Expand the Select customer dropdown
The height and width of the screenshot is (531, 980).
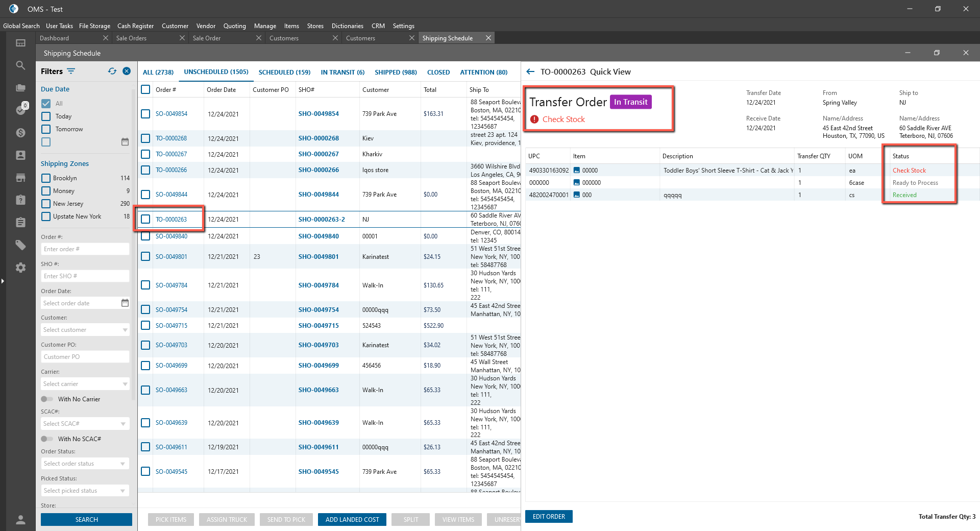pyautogui.click(x=85, y=330)
